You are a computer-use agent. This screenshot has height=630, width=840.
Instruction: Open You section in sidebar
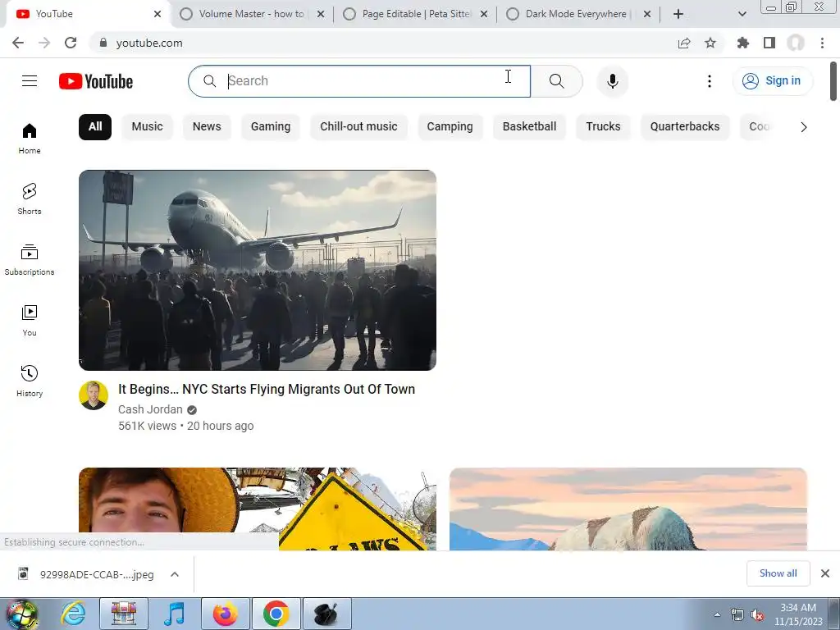[x=30, y=321]
